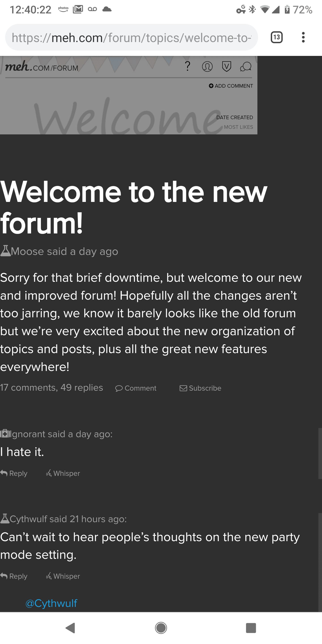Reply to Cythwulf's party mode comment

coord(14,576)
